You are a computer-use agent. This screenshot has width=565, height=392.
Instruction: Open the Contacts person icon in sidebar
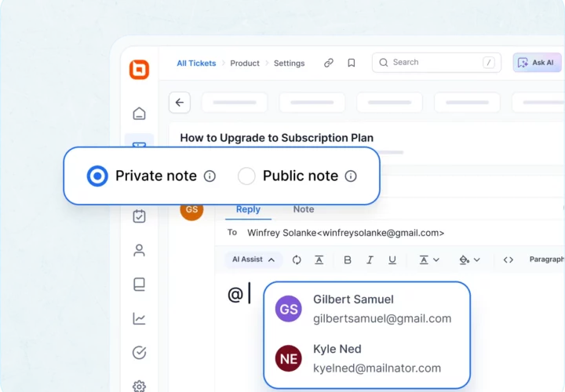pyautogui.click(x=139, y=250)
